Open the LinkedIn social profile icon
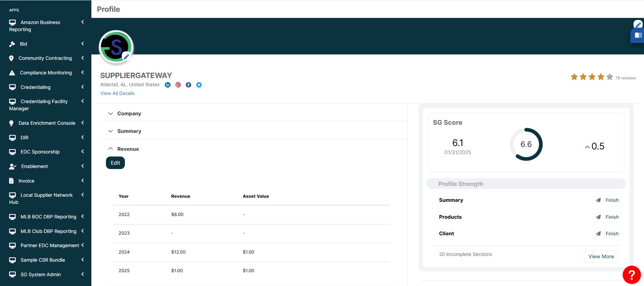Viewport: 644px width, 286px height. pyautogui.click(x=168, y=85)
